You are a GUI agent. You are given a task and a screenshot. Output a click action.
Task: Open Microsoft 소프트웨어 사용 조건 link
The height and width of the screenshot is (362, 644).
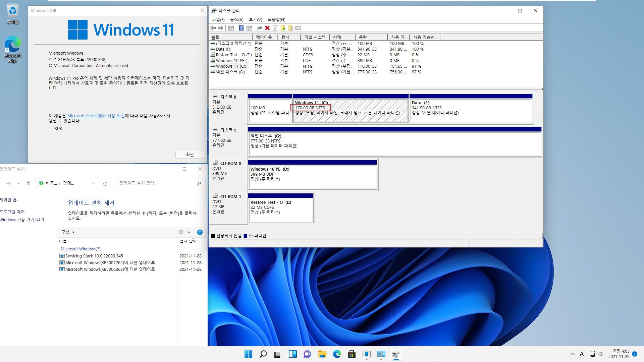click(96, 116)
